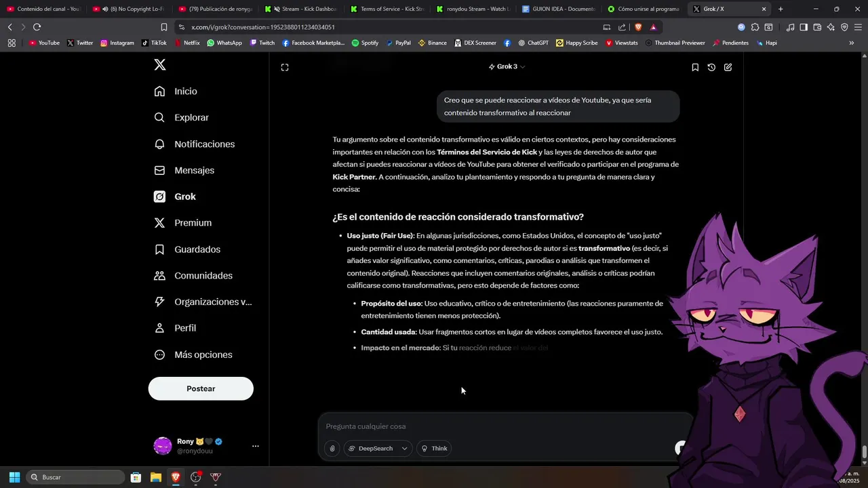Click the share page icon
Viewport: 868px width, 488px height.
pyautogui.click(x=622, y=27)
